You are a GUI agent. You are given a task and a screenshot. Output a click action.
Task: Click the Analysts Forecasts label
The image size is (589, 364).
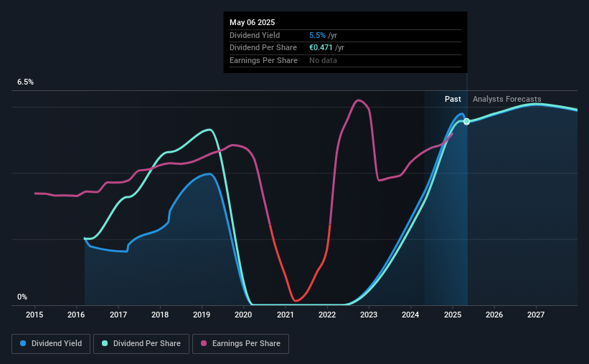click(x=506, y=99)
